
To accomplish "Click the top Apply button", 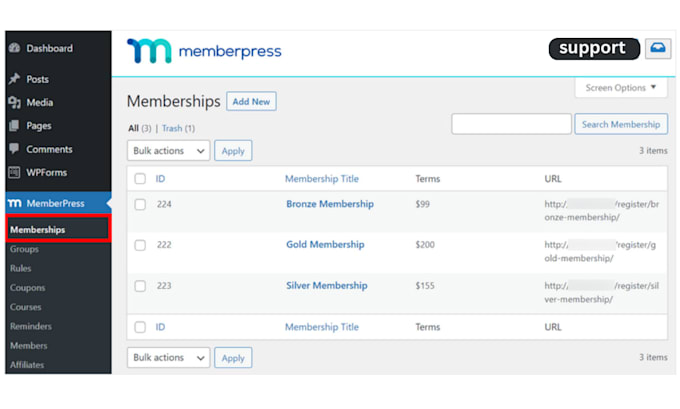I will [x=233, y=151].
